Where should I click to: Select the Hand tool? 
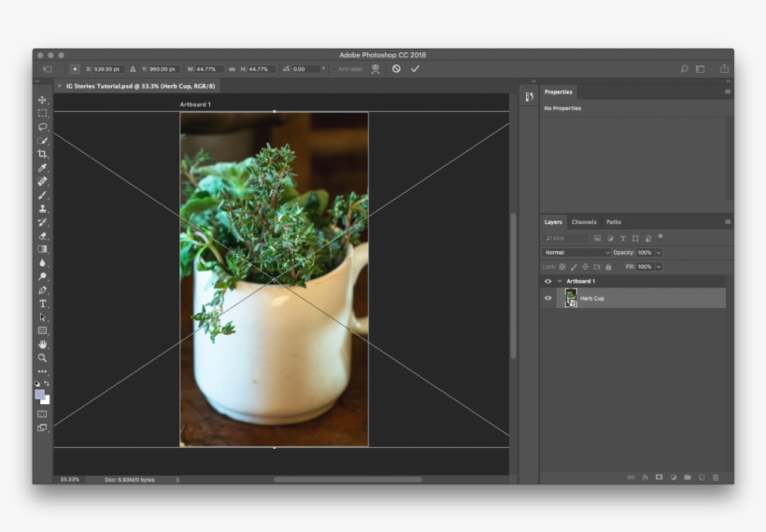[x=42, y=344]
